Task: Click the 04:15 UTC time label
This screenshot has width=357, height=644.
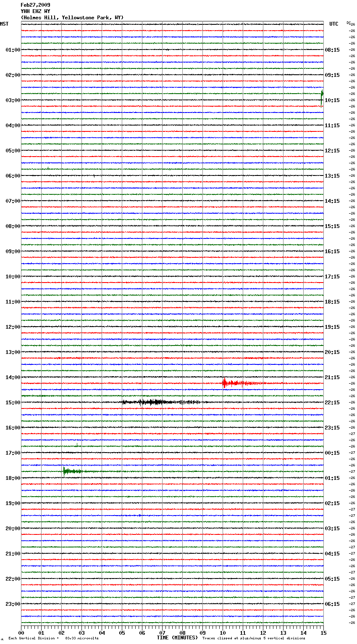Action: (332, 554)
